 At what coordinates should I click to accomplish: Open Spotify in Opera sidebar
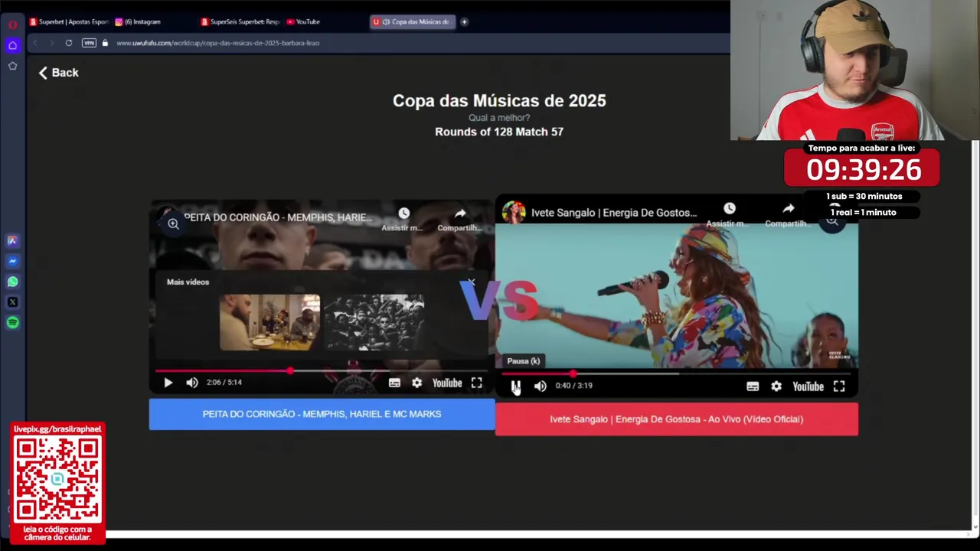(12, 323)
